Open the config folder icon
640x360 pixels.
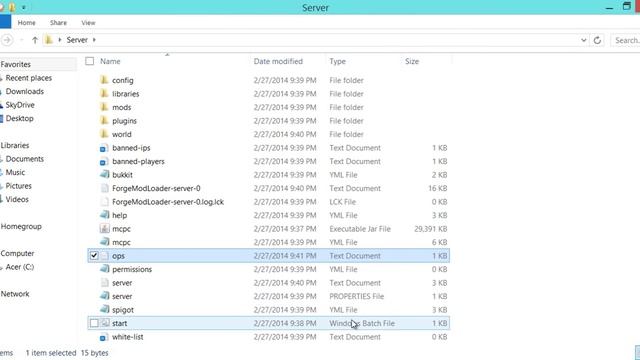104,80
